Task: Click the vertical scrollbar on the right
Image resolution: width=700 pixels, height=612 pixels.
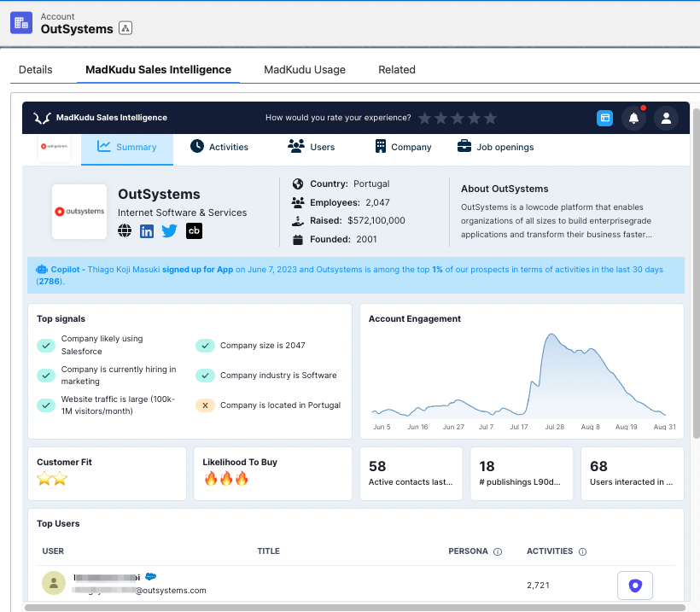Action: (697, 272)
